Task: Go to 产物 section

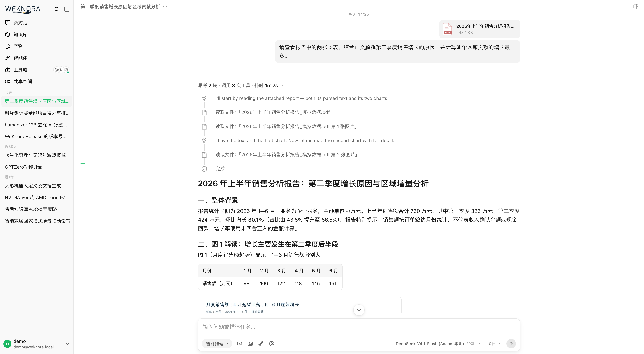Action: (37, 46)
